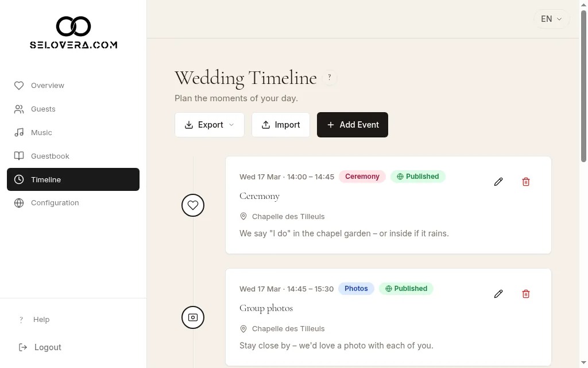The width and height of the screenshot is (588, 368).
Task: Click the camera timeline marker for Group photos
Action: pyautogui.click(x=193, y=317)
